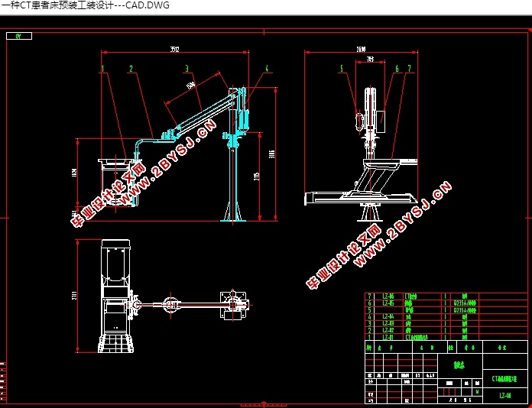Click the LZ-03 code in the parts list
Image resolution: width=532 pixels, height=408 pixels.
388,323
